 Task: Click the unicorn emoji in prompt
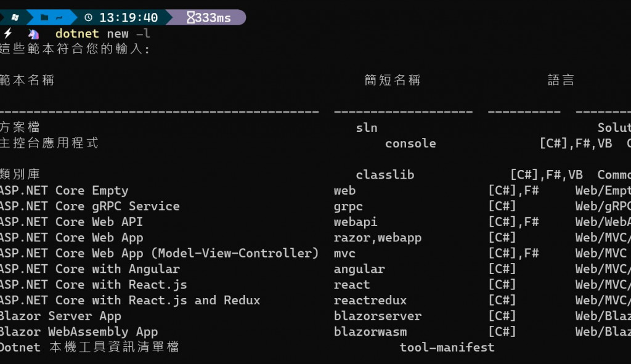click(33, 34)
